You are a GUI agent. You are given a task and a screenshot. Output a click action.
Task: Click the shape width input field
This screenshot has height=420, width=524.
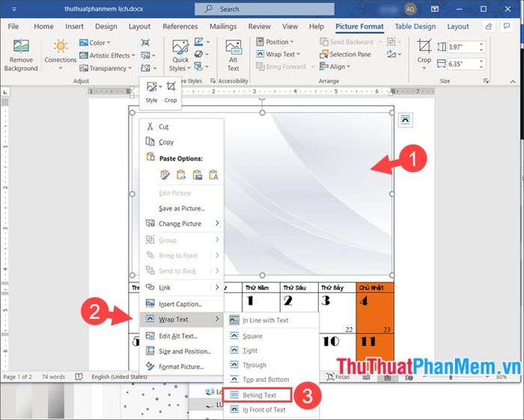pos(463,64)
